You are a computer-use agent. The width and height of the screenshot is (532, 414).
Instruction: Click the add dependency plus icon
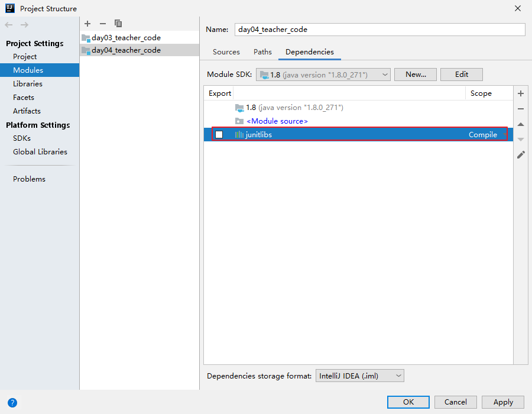(x=521, y=93)
